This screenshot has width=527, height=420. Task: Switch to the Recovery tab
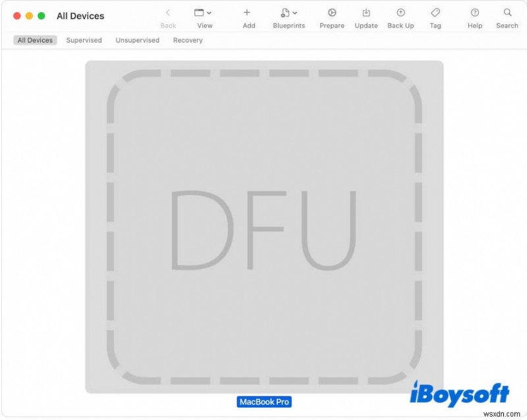click(188, 40)
